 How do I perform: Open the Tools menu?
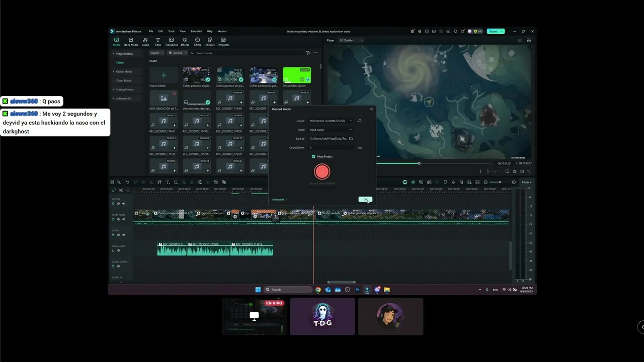coord(171,31)
